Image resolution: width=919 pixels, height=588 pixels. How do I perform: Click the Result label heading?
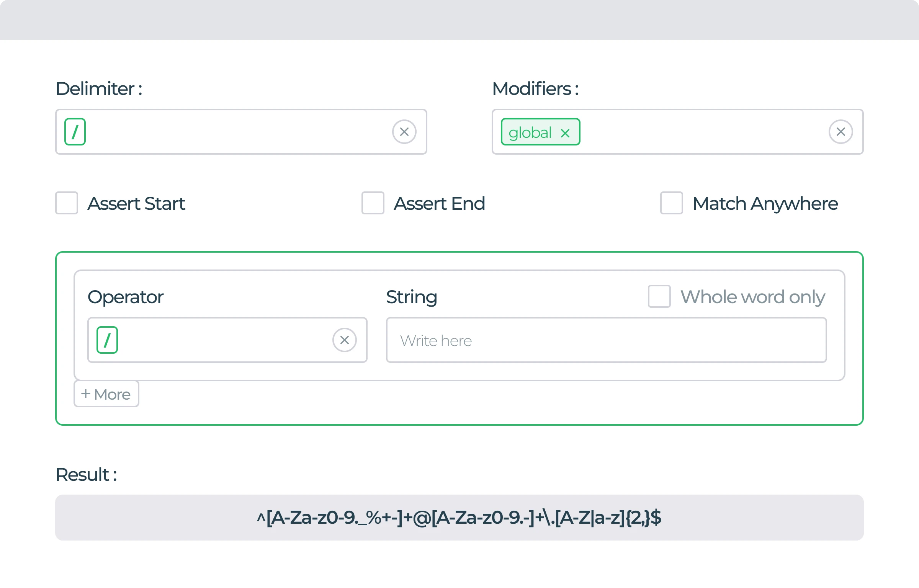(86, 474)
